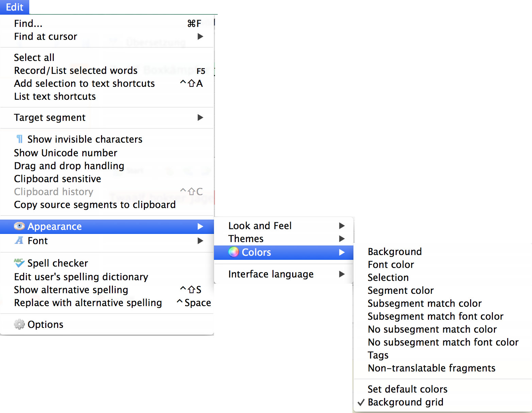Click Copy source segments to clipboard
The height and width of the screenshot is (413, 532).
tap(95, 205)
